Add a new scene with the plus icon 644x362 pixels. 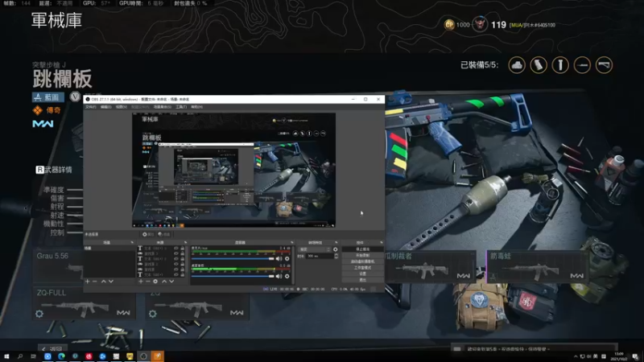click(87, 282)
